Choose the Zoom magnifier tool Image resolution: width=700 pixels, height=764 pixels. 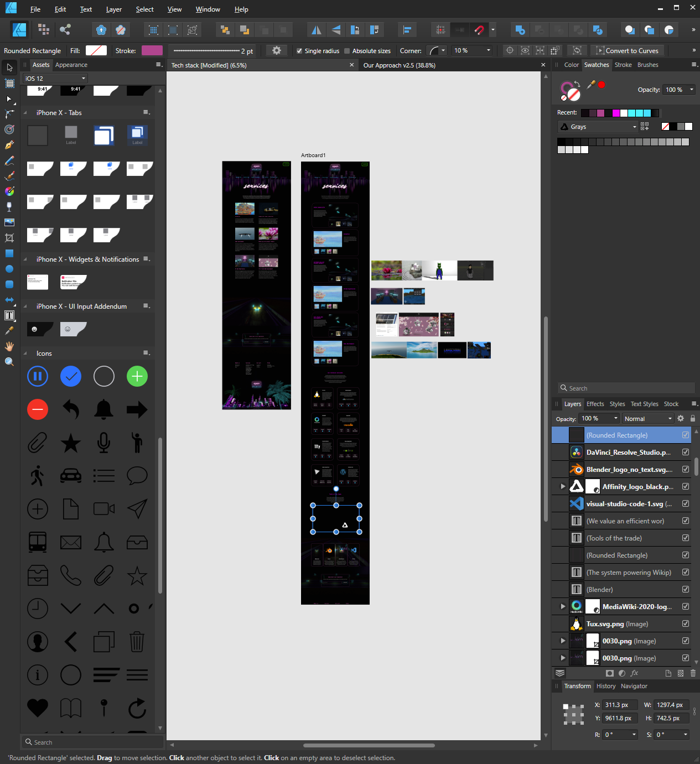(x=9, y=362)
